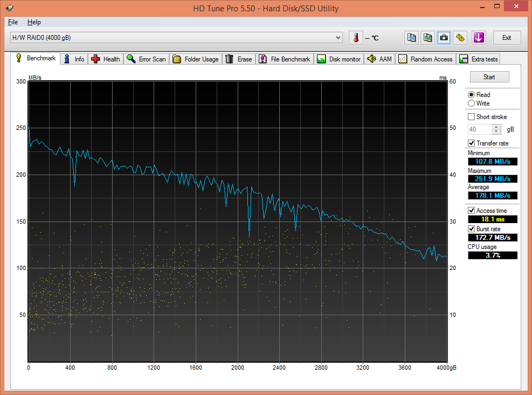
Task: Click the Extra tests icon
Action: tap(464, 59)
